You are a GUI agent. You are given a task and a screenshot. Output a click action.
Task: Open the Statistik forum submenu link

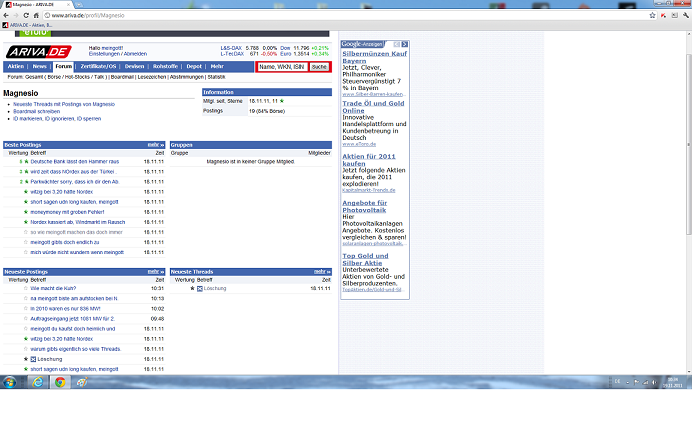tap(217, 77)
